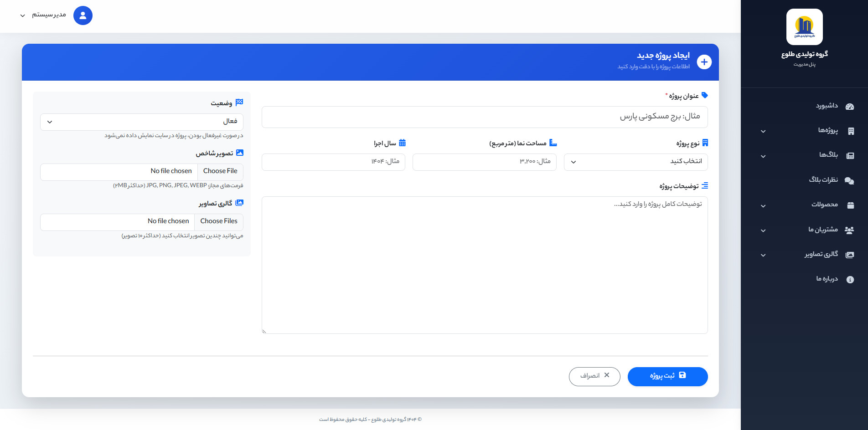Click the box icon next to محصولات
This screenshot has height=430, width=868.
pos(850,205)
